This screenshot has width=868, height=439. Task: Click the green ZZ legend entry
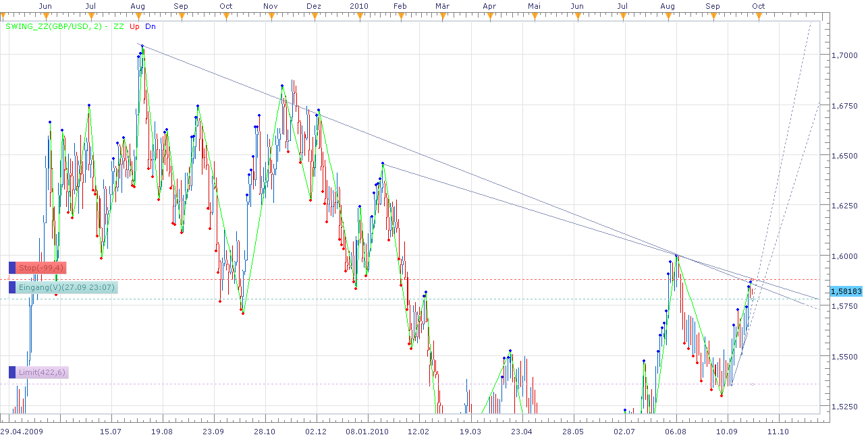[x=119, y=27]
